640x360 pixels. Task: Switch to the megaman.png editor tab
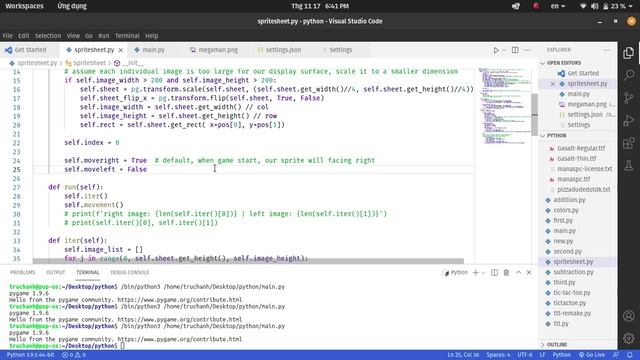(x=218, y=50)
